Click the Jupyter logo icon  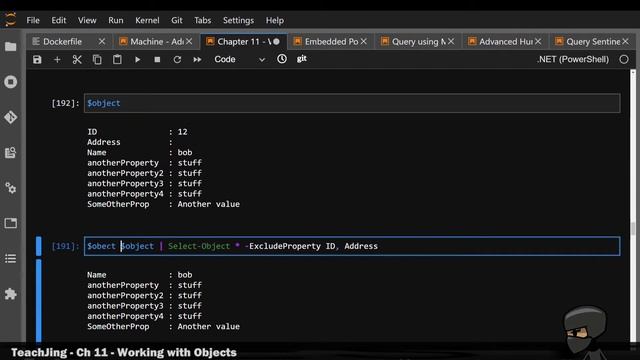11,19
